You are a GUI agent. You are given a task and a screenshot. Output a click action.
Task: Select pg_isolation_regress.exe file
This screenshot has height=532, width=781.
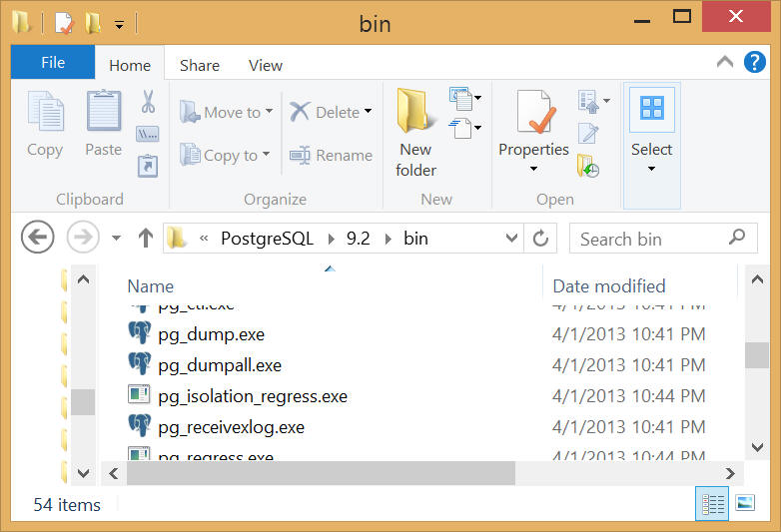click(253, 396)
